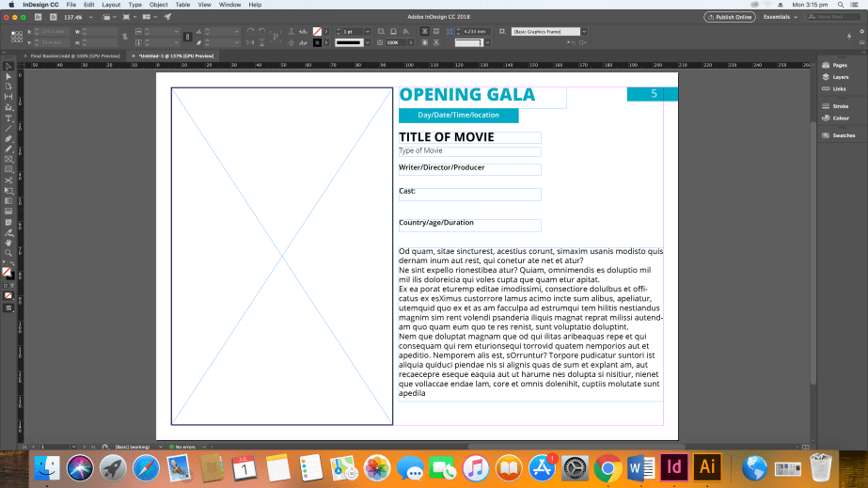Screen dimensions: 868x488
Task: Click the Publish Online button
Action: 730,17
